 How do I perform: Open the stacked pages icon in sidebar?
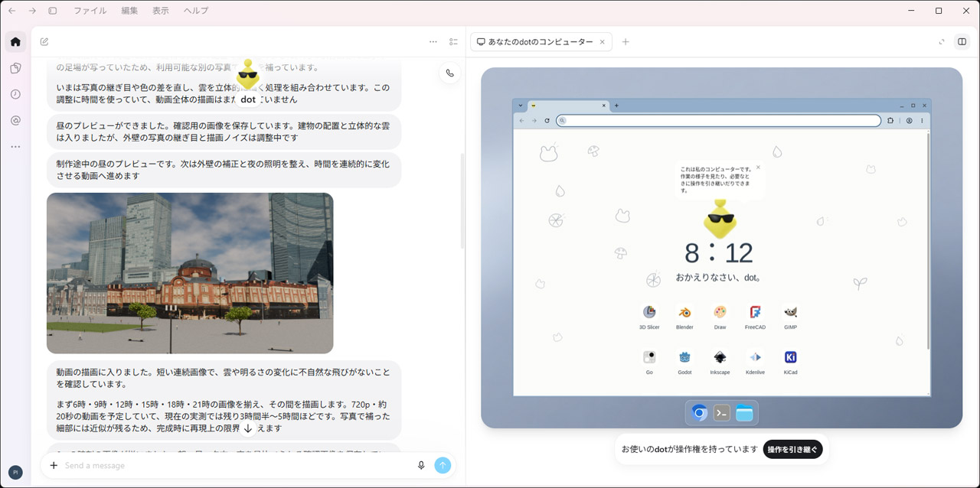tap(15, 68)
